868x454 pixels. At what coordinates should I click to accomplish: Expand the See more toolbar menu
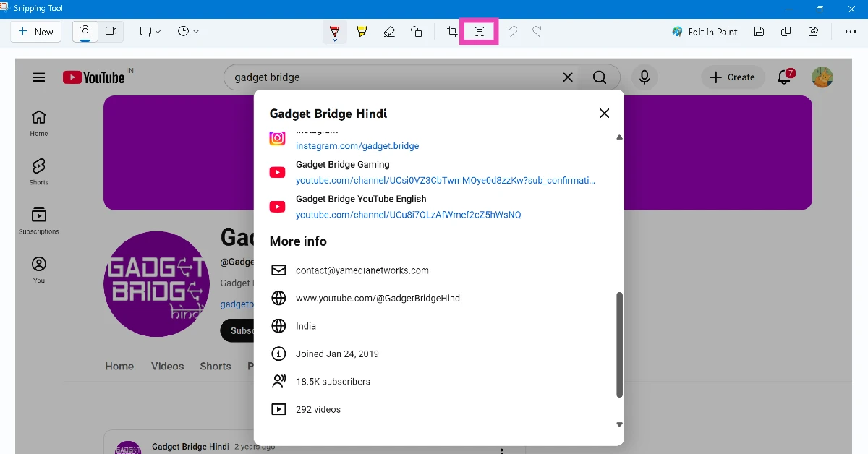pyautogui.click(x=851, y=31)
